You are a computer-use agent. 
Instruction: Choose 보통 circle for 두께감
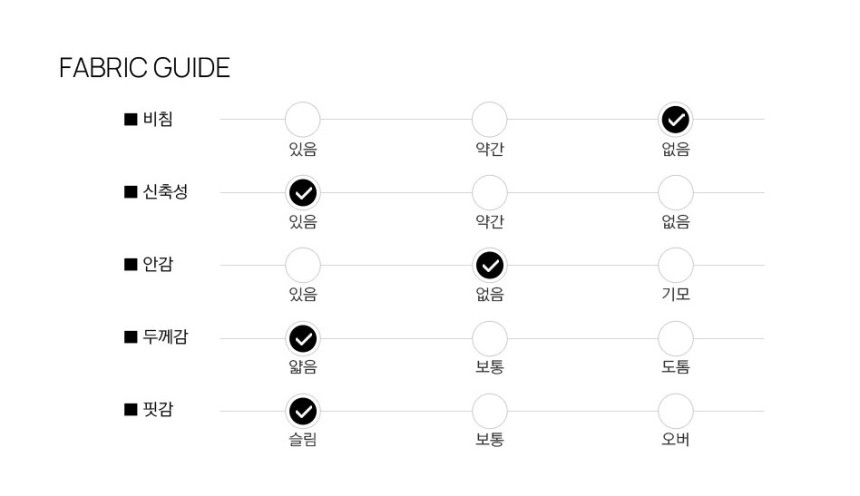click(489, 339)
